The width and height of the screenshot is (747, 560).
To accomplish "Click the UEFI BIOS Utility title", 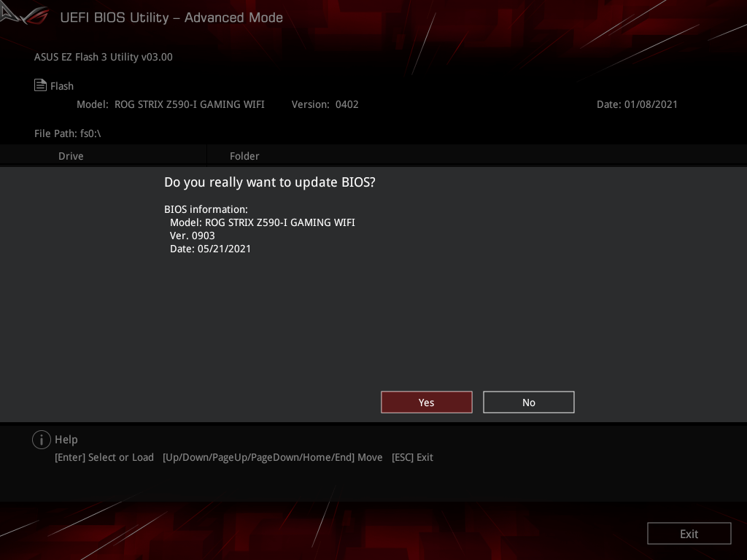I will tap(171, 17).
